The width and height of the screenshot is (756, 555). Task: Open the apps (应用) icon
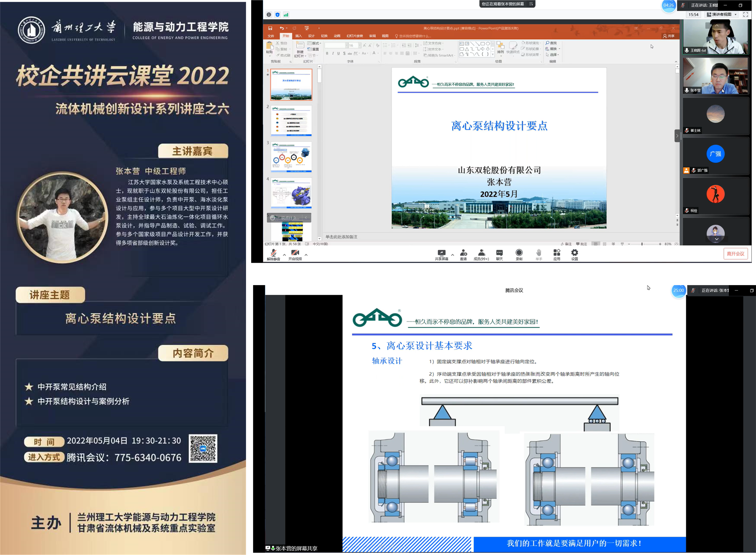557,253
